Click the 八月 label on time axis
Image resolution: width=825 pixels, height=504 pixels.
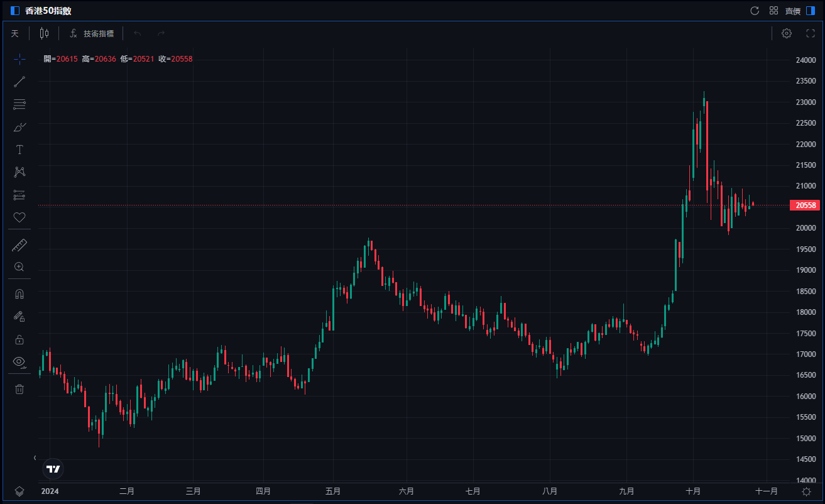(x=550, y=491)
